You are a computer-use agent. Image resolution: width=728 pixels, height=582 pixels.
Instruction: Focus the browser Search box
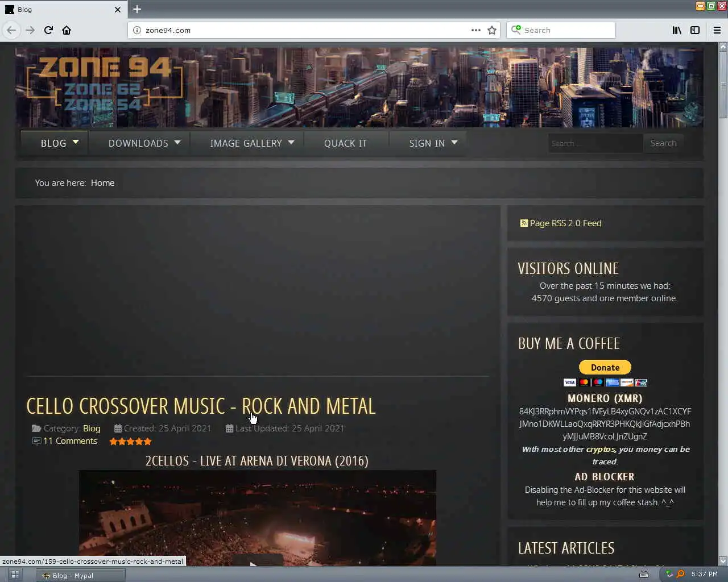561,30
